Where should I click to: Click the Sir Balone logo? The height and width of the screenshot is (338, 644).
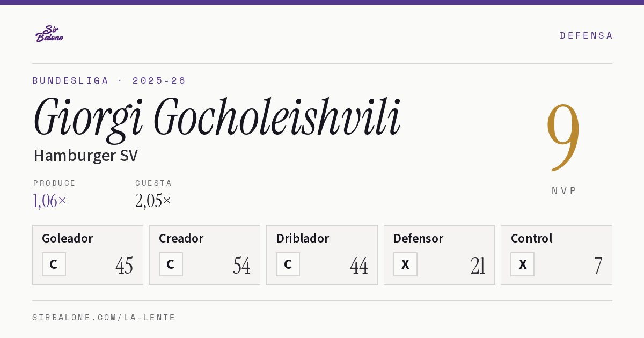[49, 34]
